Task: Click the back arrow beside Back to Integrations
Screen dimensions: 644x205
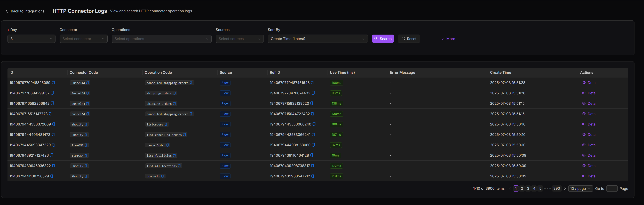Action: tap(7, 11)
